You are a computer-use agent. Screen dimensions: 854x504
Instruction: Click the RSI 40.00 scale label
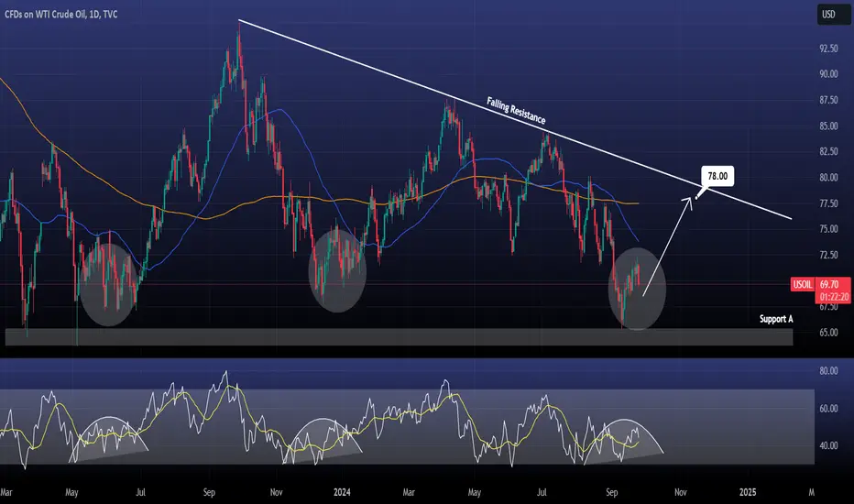point(828,445)
